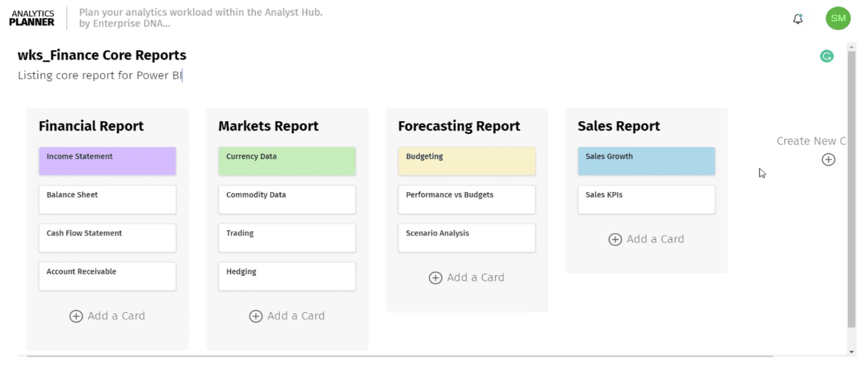Image resolution: width=868 pixels, height=373 pixels.
Task: Click the Analytics Planner logo
Action: click(x=32, y=18)
